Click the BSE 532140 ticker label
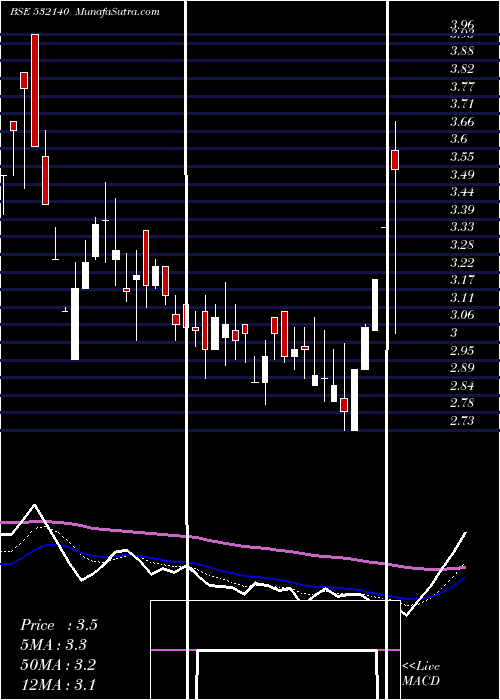This screenshot has width=500, height=700. point(39,12)
